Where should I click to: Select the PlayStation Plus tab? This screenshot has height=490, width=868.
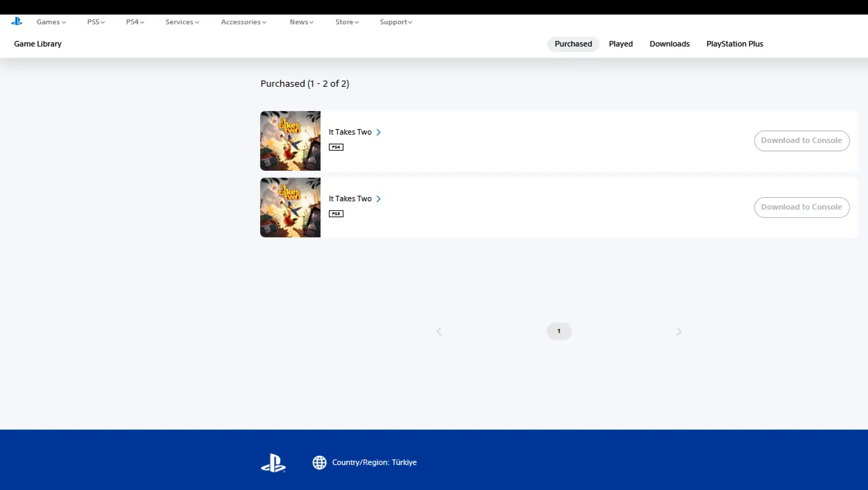734,44
